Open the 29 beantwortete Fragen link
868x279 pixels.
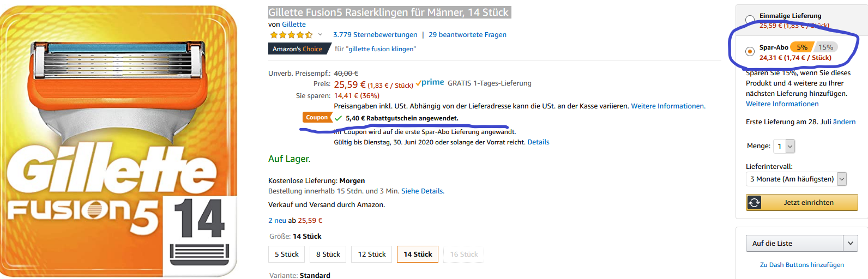(467, 35)
